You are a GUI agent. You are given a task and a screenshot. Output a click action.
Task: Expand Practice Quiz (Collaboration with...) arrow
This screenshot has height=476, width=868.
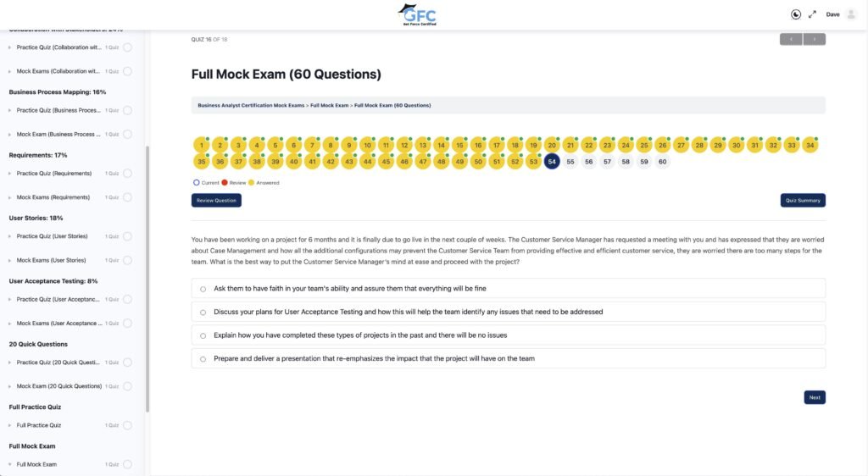(10, 47)
